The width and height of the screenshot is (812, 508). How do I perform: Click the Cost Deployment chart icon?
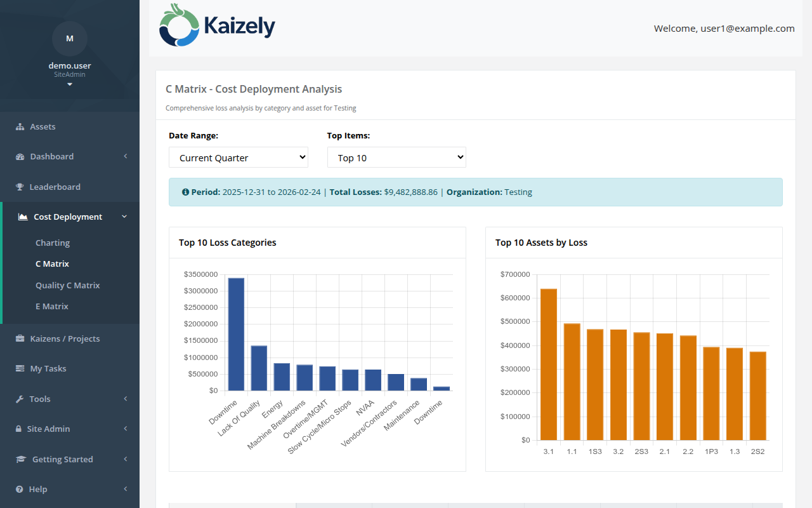pyautogui.click(x=22, y=217)
